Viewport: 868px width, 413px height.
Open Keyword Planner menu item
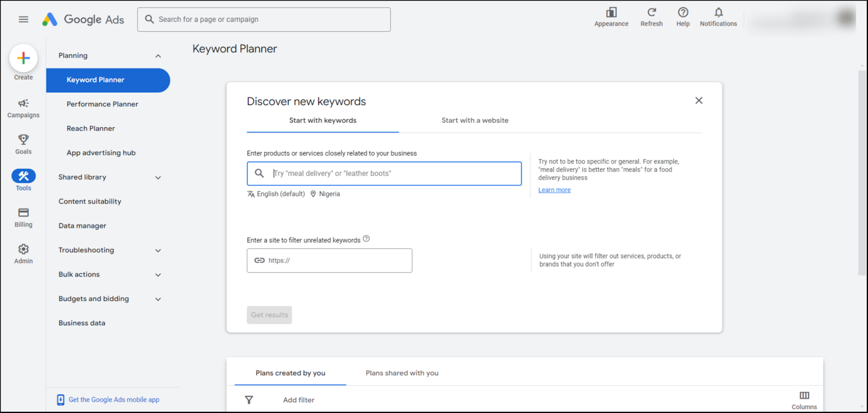[x=108, y=80]
